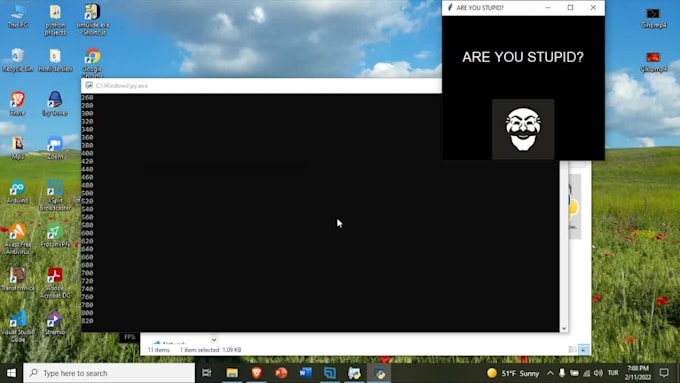The height and width of the screenshot is (383, 680).
Task: Select the blue hat shortcut beside Brave
Action: coord(55,104)
